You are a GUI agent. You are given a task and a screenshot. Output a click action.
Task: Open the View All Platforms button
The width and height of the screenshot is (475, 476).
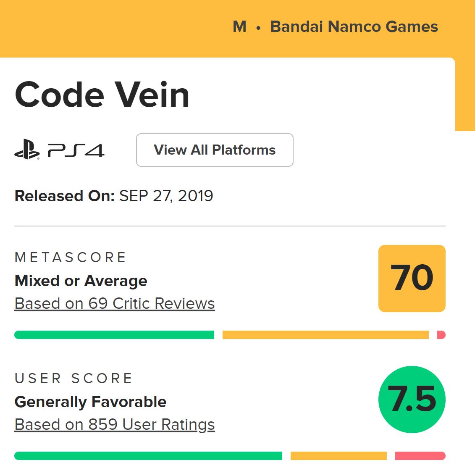pyautogui.click(x=215, y=150)
